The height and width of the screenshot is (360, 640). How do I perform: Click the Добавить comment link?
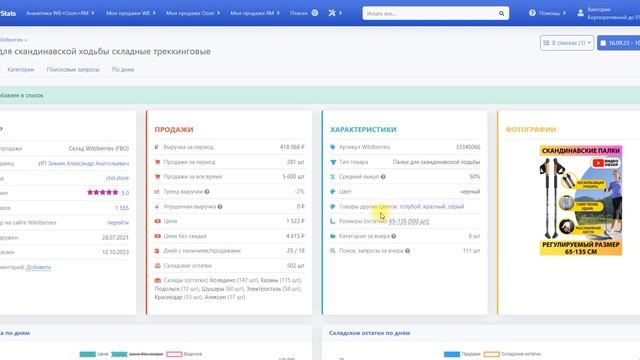point(39,267)
